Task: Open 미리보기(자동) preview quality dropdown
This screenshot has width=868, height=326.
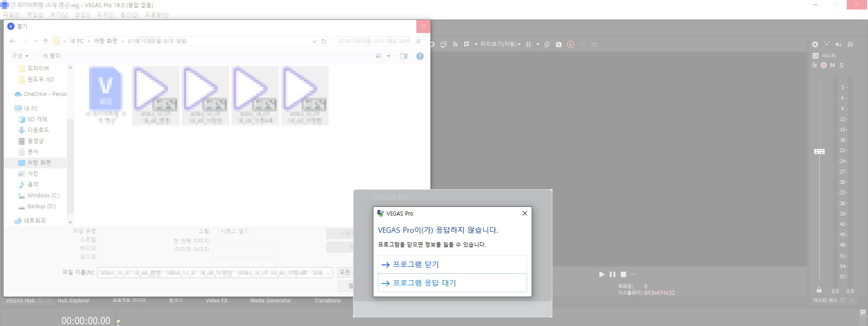Action: pyautogui.click(x=500, y=44)
